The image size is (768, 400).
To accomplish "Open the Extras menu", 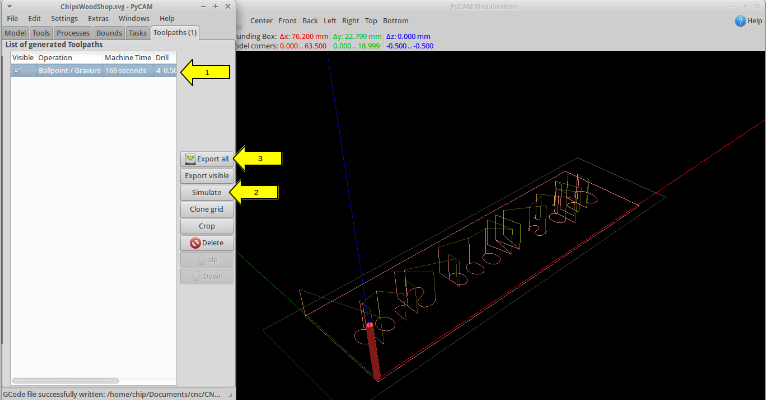I will (98, 19).
